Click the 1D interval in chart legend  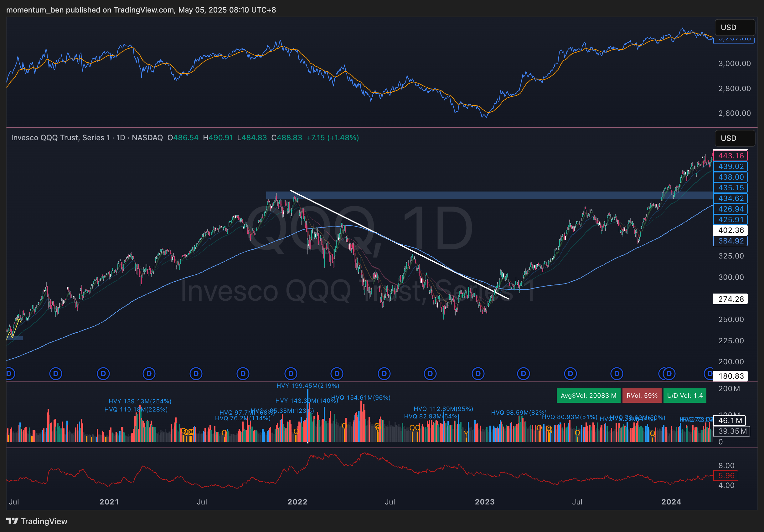[x=121, y=138]
